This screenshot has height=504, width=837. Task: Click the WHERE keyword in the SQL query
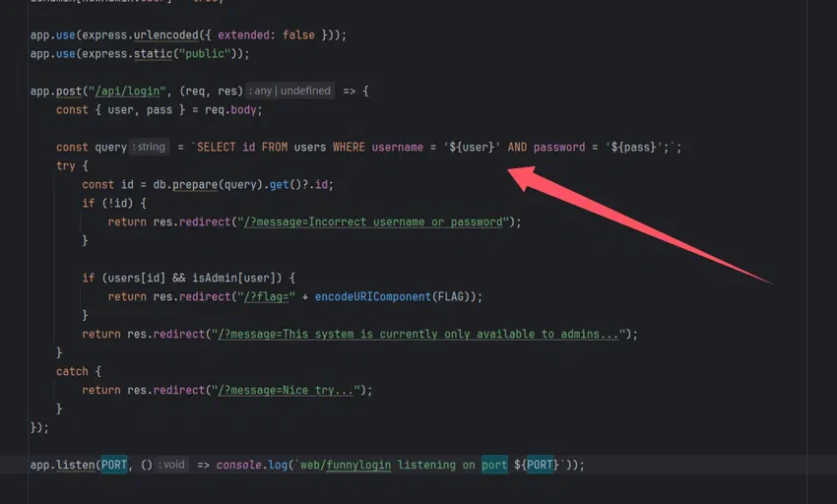click(x=349, y=148)
